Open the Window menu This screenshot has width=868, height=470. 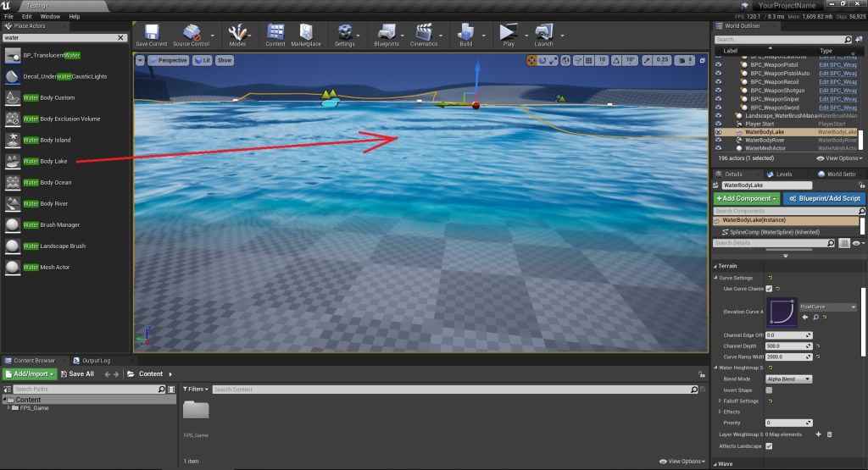[x=50, y=16]
